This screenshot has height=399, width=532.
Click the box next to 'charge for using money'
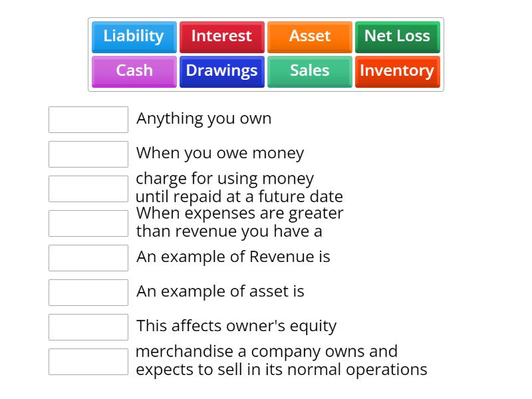88,188
